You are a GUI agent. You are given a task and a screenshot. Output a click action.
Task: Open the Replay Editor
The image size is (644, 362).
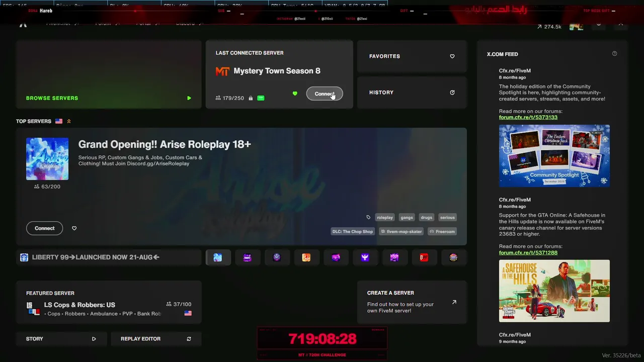pos(156,339)
